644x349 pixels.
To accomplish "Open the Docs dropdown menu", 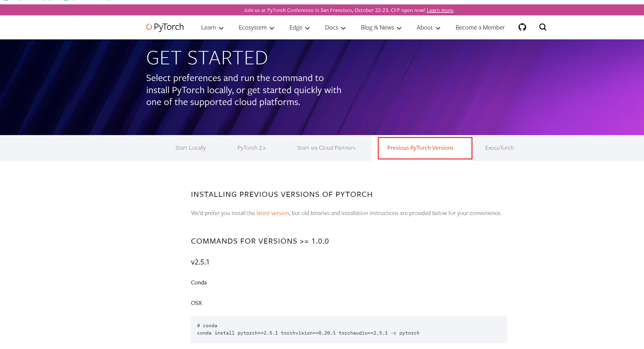I will tap(335, 27).
